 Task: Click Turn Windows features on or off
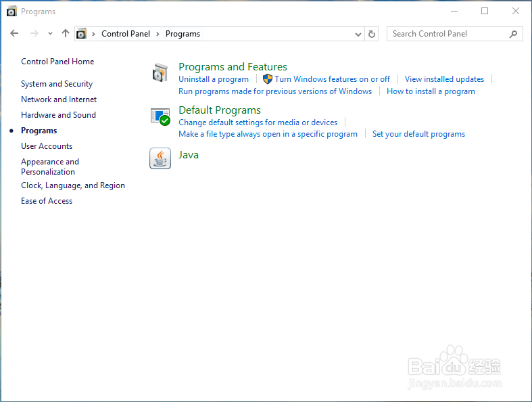point(332,79)
